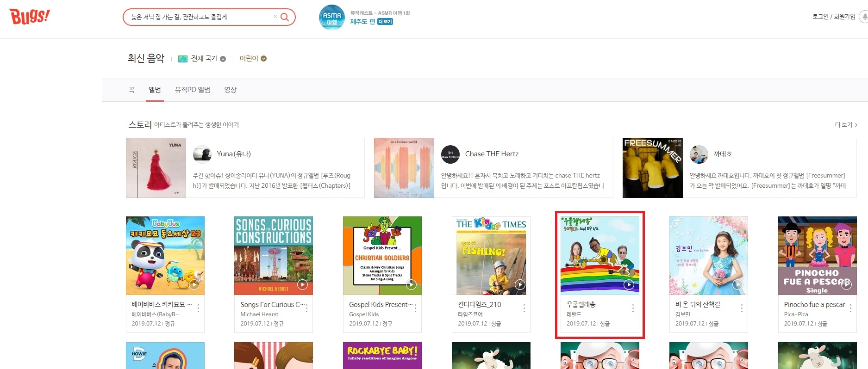The width and height of the screenshot is (868, 369).
Task: Play the 우쿨렐레송 album
Action: pos(629,285)
